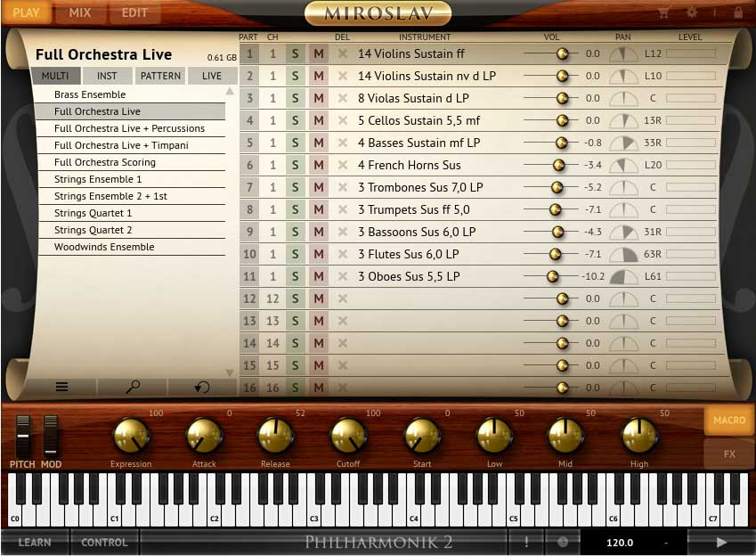Open the preset search magnifier
Screen dimensions: 756x556
(x=133, y=387)
